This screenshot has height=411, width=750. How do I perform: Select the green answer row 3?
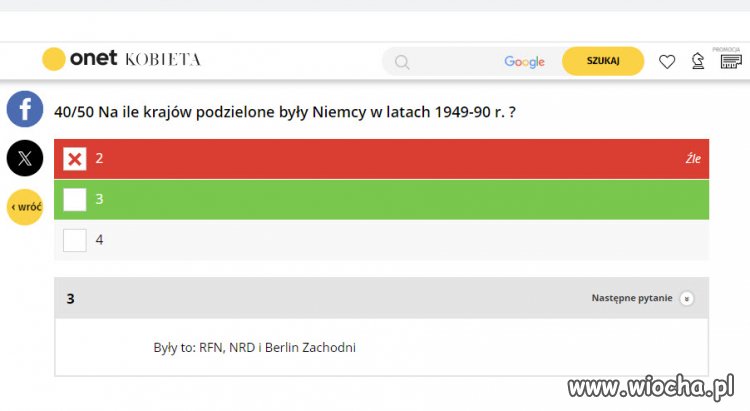point(381,200)
